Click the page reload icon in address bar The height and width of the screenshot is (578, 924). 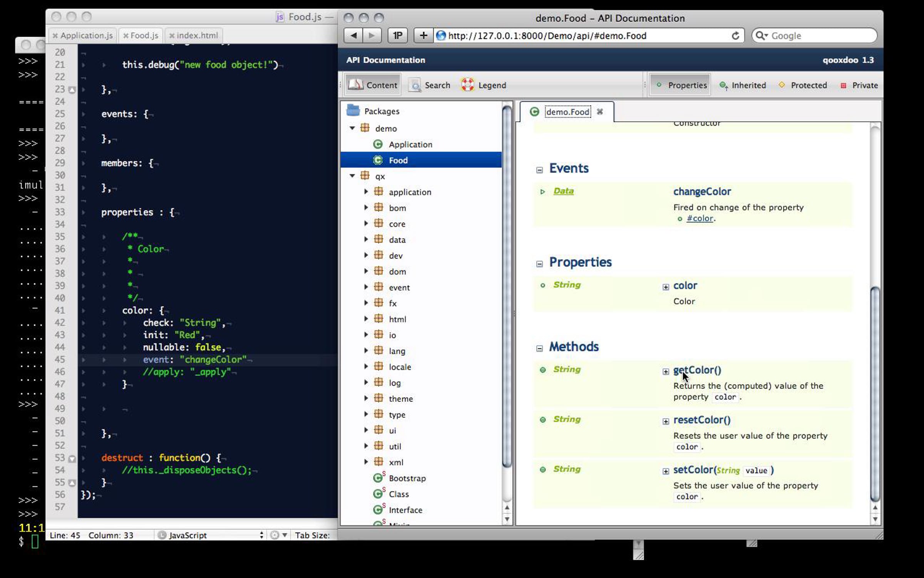735,36
